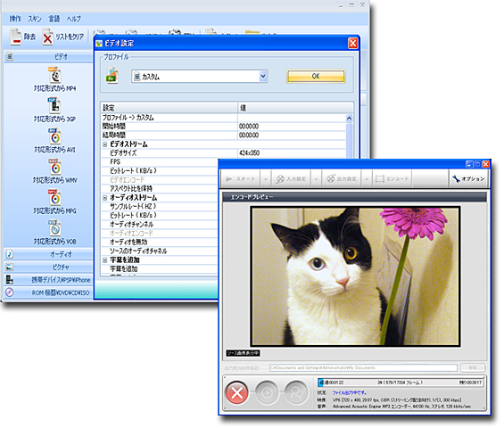Expand the Audio (オーディオ) sidebar section

coord(49,254)
